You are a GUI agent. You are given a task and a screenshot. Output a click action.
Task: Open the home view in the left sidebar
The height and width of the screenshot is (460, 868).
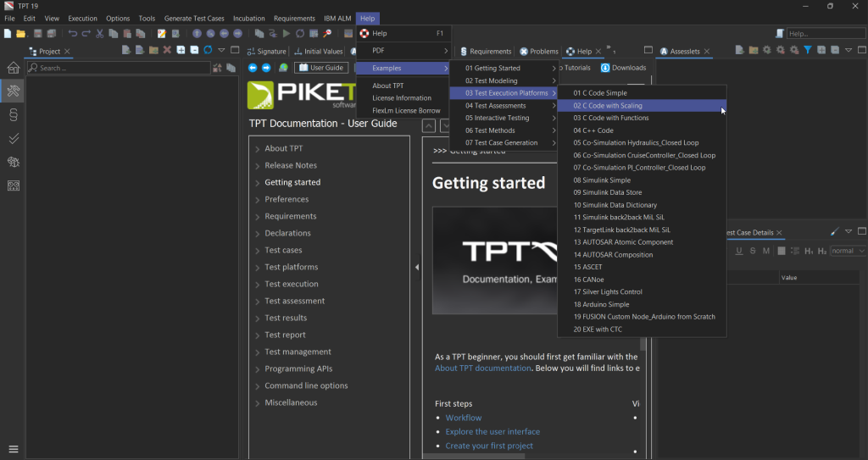[x=13, y=68]
